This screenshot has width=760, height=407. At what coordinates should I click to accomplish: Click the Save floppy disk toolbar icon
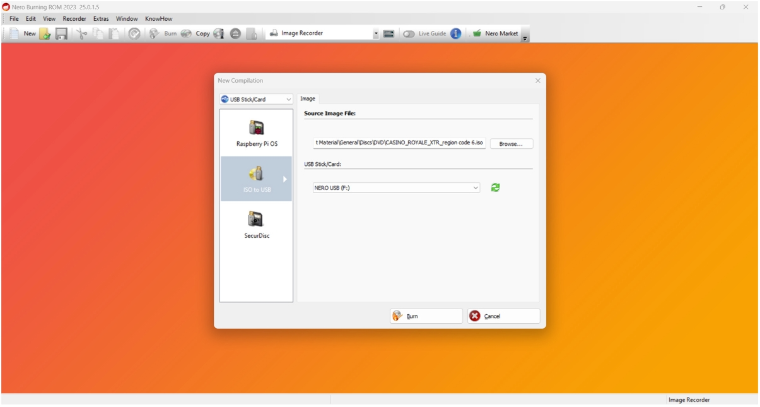(61, 33)
